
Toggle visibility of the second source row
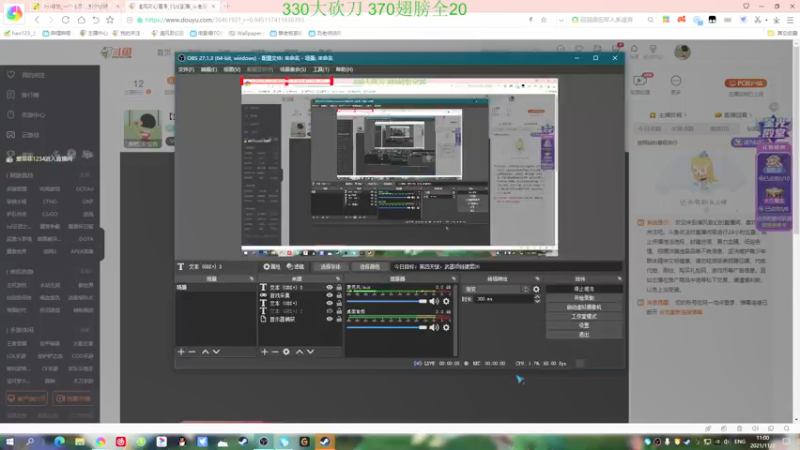[x=330, y=295]
